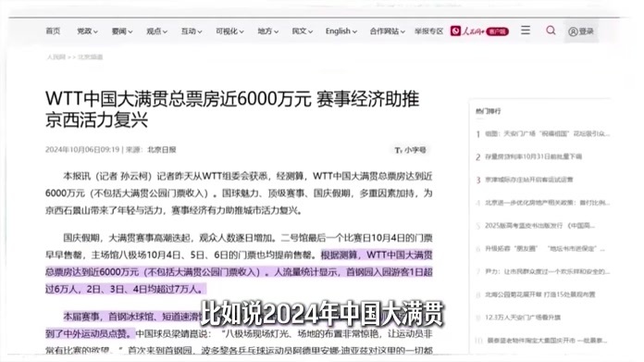Click the 登录 login button
This screenshot has width=644, height=362.
[x=581, y=31]
